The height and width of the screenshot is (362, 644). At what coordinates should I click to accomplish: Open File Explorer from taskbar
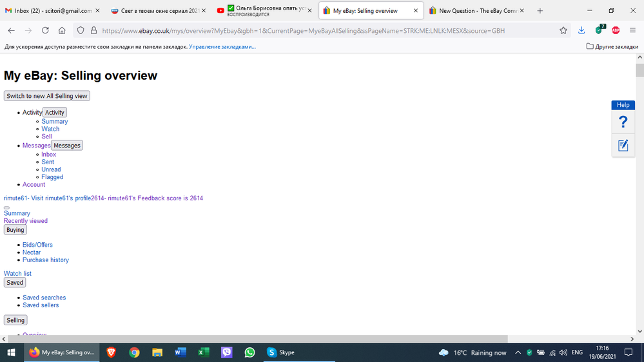coord(157,352)
